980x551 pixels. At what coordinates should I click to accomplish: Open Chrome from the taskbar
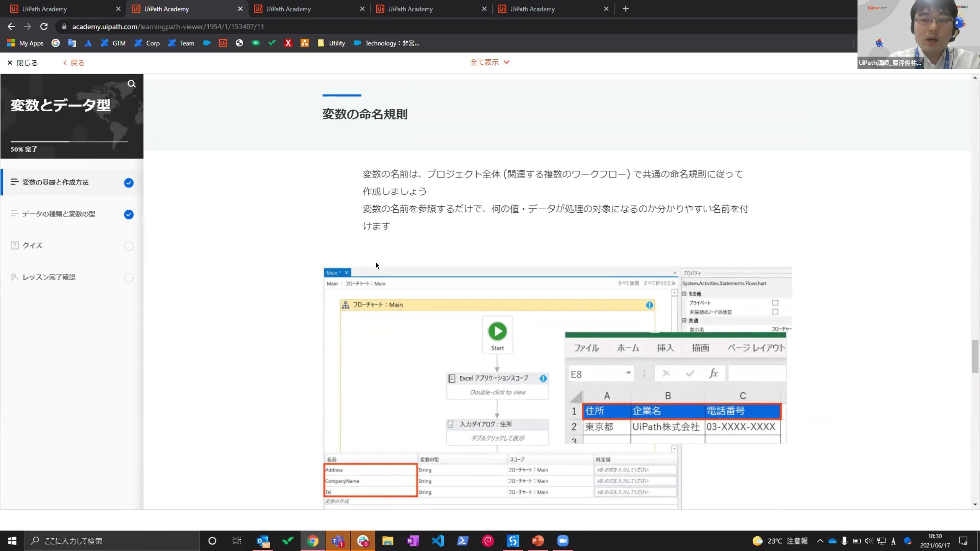point(313,541)
